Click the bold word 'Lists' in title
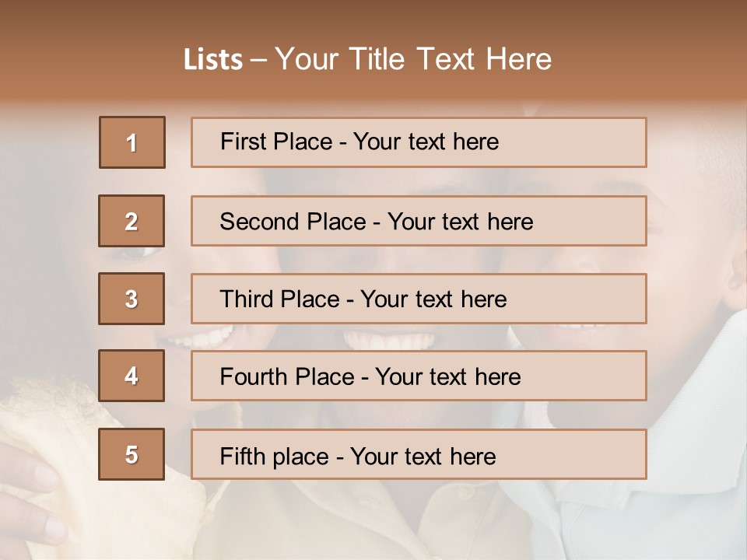Image resolution: width=747 pixels, height=560 pixels. [212, 60]
